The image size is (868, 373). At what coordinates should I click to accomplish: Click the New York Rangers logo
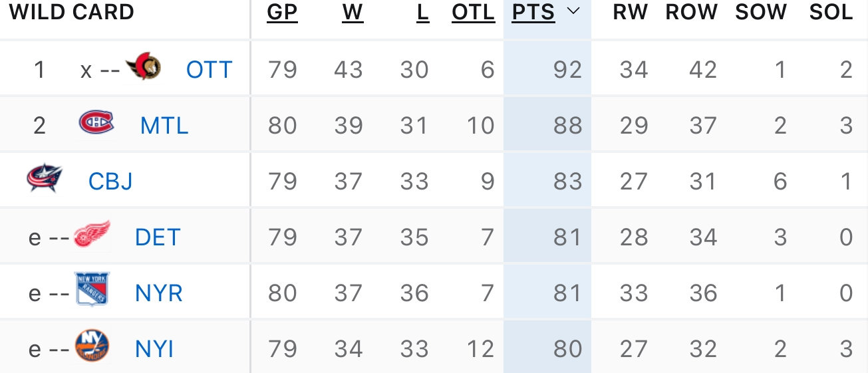92,290
